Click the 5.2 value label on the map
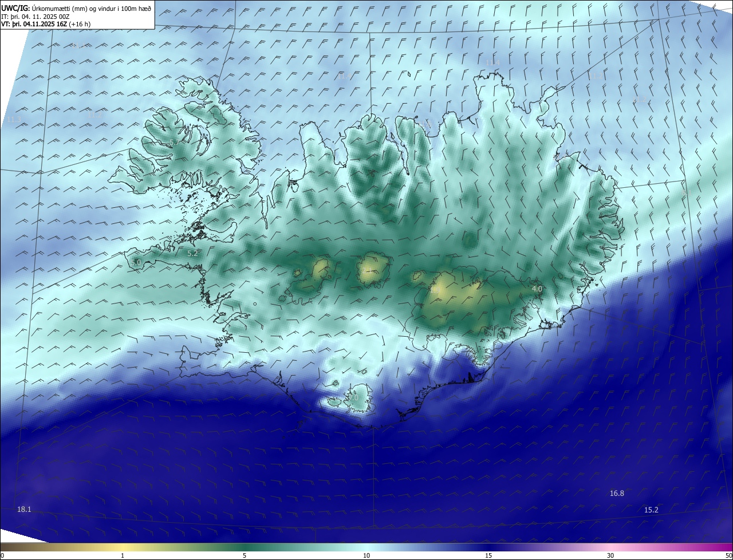Viewport: 733px width, 560px height. click(x=192, y=253)
